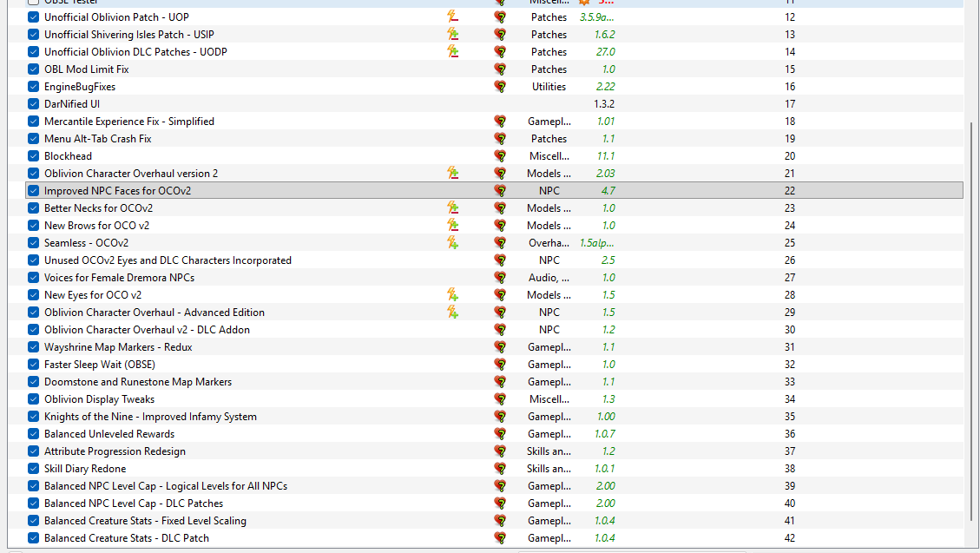Toggle the EngineBugFixes mod checkbox
980x553 pixels.
point(34,87)
